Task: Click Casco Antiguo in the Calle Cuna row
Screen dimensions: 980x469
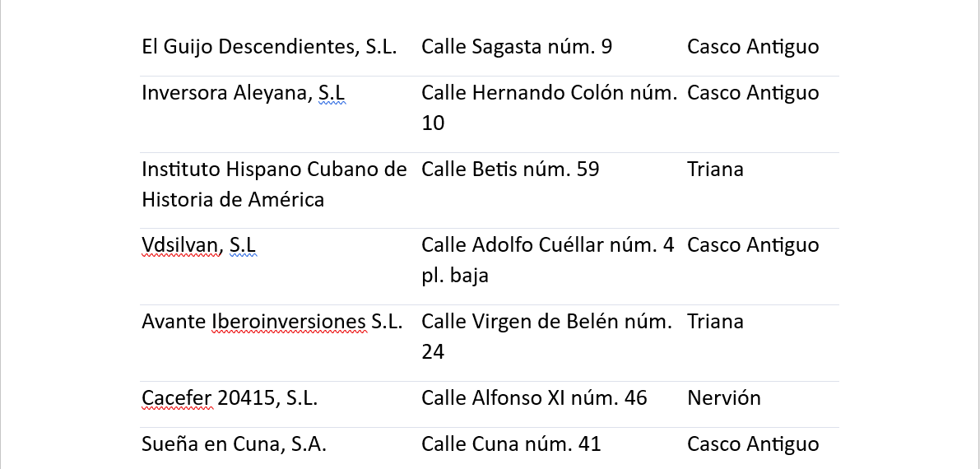Action: [753, 444]
